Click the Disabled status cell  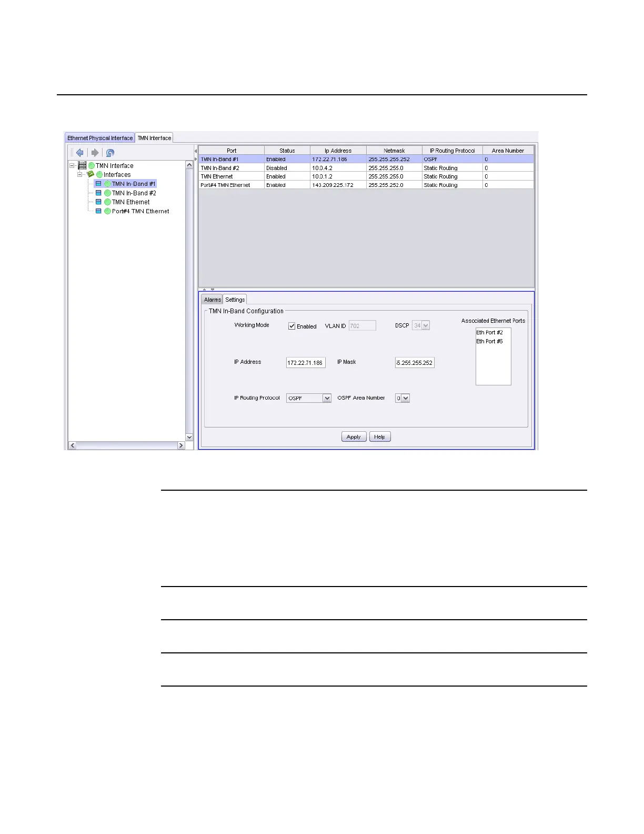[287, 168]
